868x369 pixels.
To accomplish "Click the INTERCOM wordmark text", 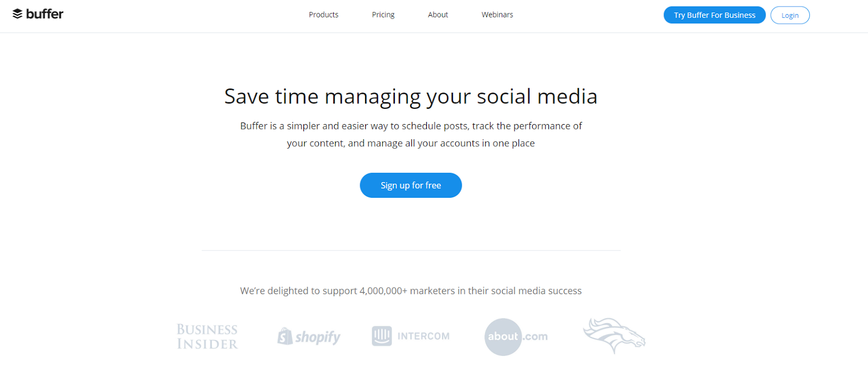I will coord(424,336).
